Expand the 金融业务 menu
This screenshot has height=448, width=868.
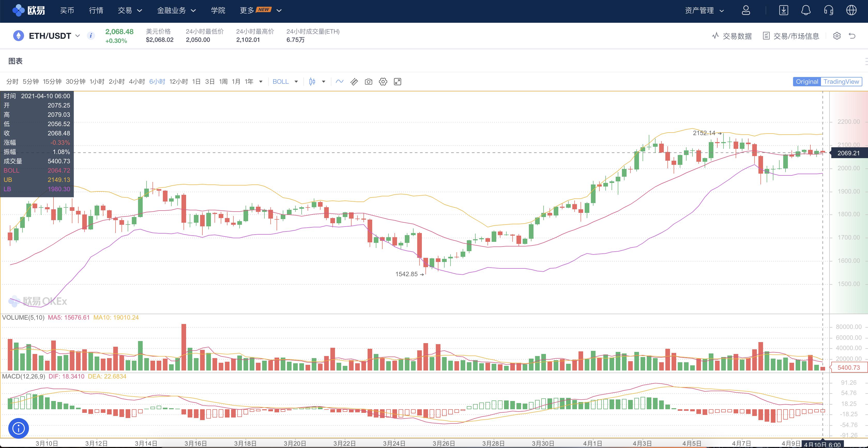(176, 10)
